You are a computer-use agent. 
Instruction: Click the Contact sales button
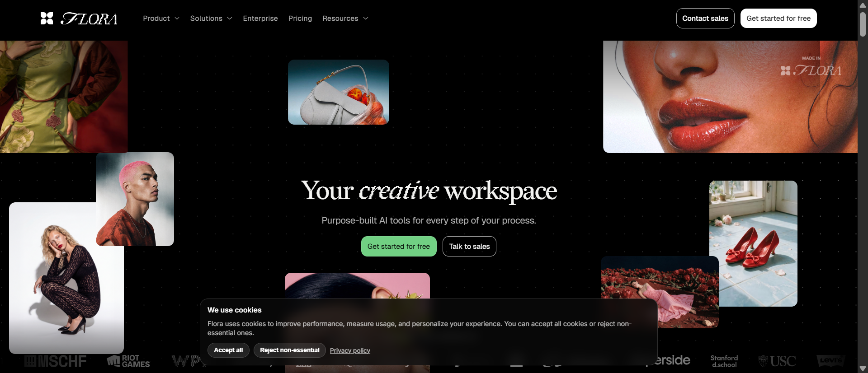coord(705,19)
